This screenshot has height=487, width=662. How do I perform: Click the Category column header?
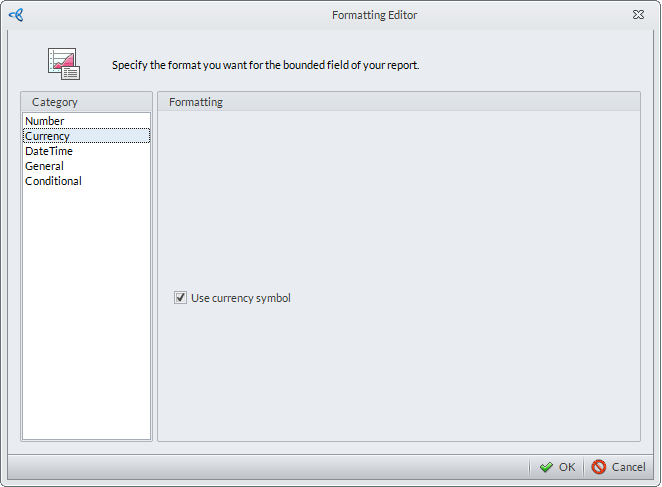(55, 102)
